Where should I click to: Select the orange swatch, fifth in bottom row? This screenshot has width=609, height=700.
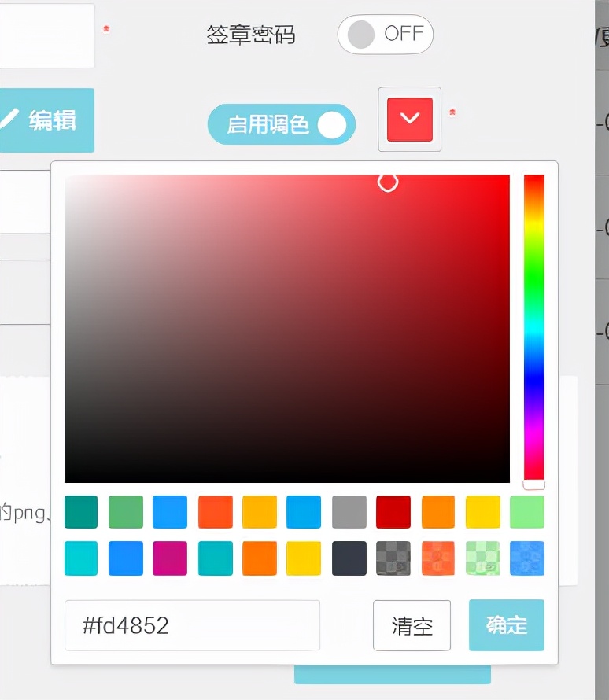click(260, 558)
